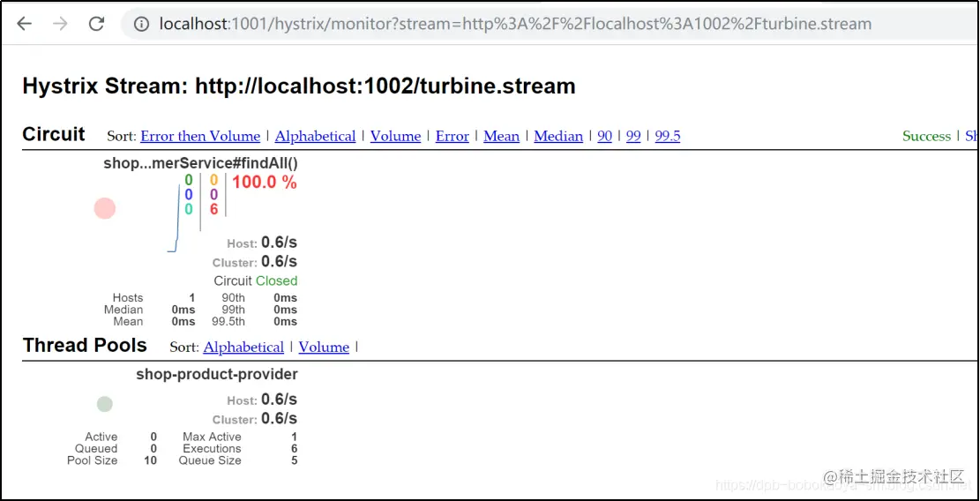Screen dimensions: 980x501
Task: Click the Success legend label
Action: pos(926,136)
